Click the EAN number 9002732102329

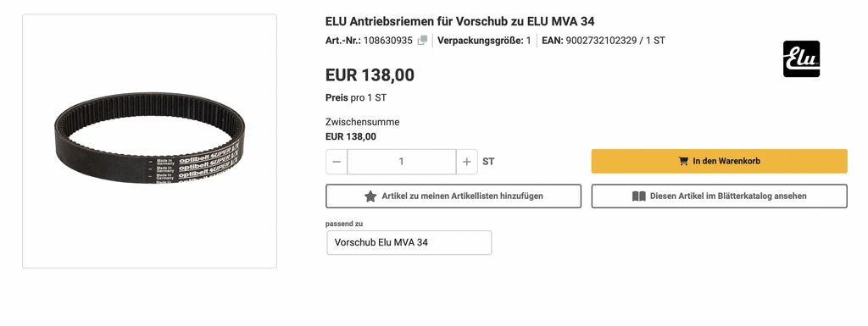pos(601,41)
